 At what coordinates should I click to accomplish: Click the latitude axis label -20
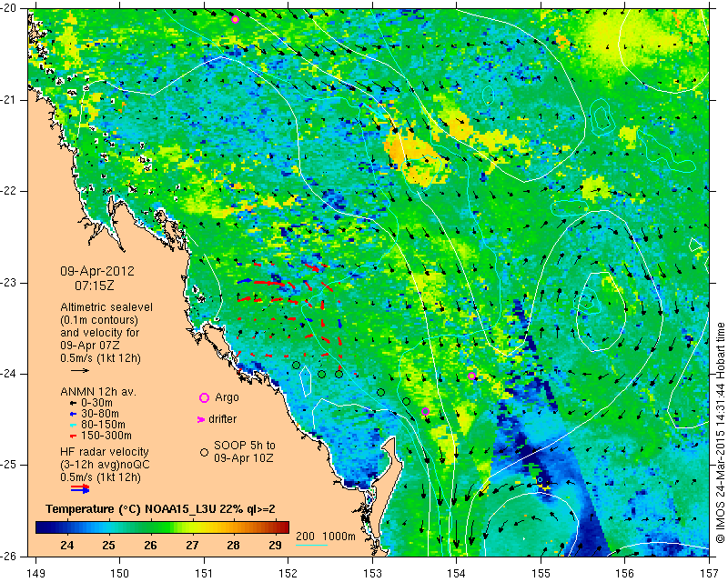coord(9,8)
